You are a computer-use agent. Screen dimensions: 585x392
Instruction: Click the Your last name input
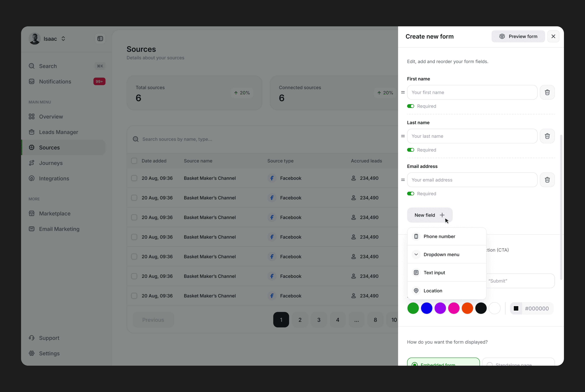pos(472,136)
